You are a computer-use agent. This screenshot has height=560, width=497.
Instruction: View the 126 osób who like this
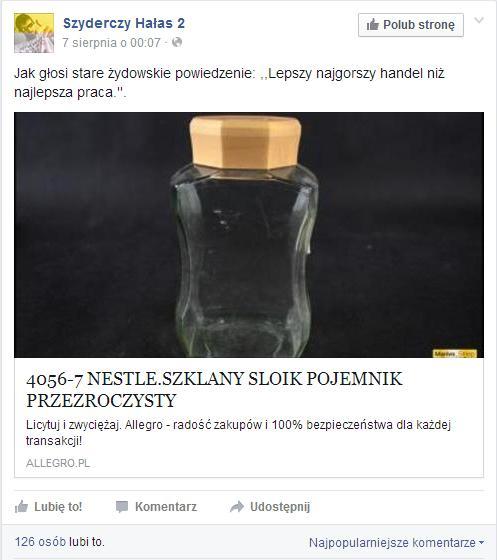[40, 542]
